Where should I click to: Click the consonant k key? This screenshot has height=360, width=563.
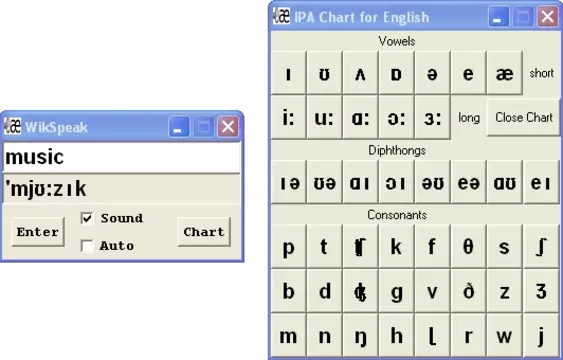(396, 247)
